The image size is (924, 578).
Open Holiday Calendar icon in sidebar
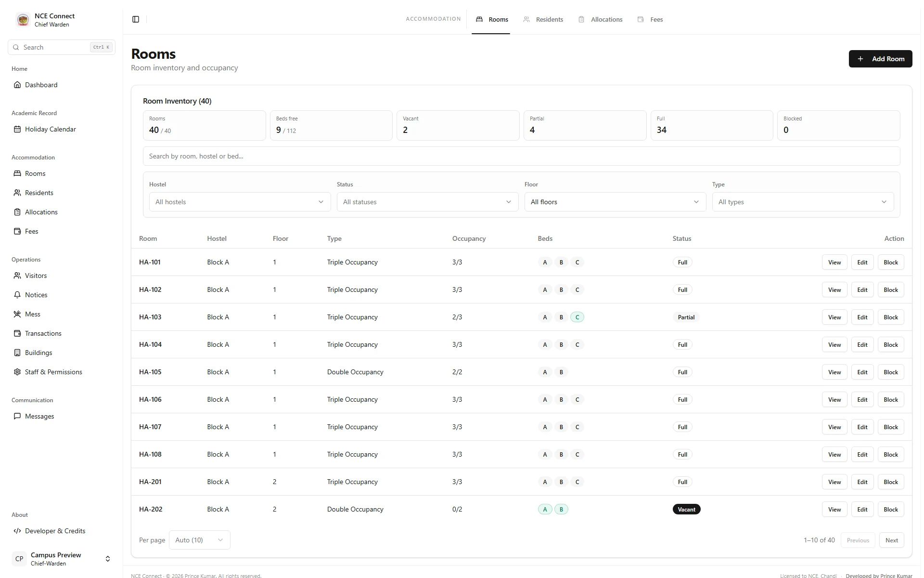click(17, 129)
